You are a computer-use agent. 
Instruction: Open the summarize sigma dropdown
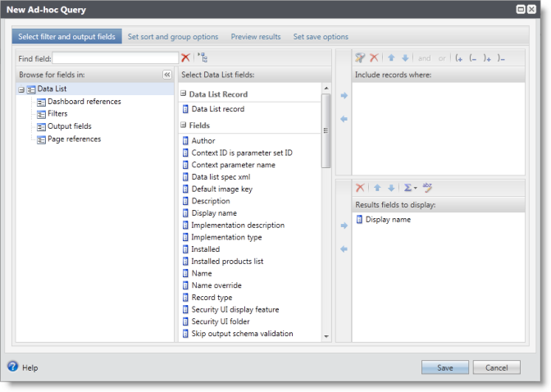point(408,188)
